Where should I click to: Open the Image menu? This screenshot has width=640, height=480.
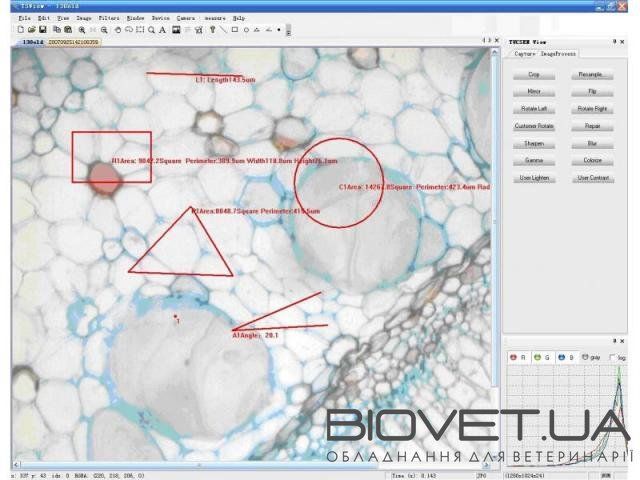[84, 18]
